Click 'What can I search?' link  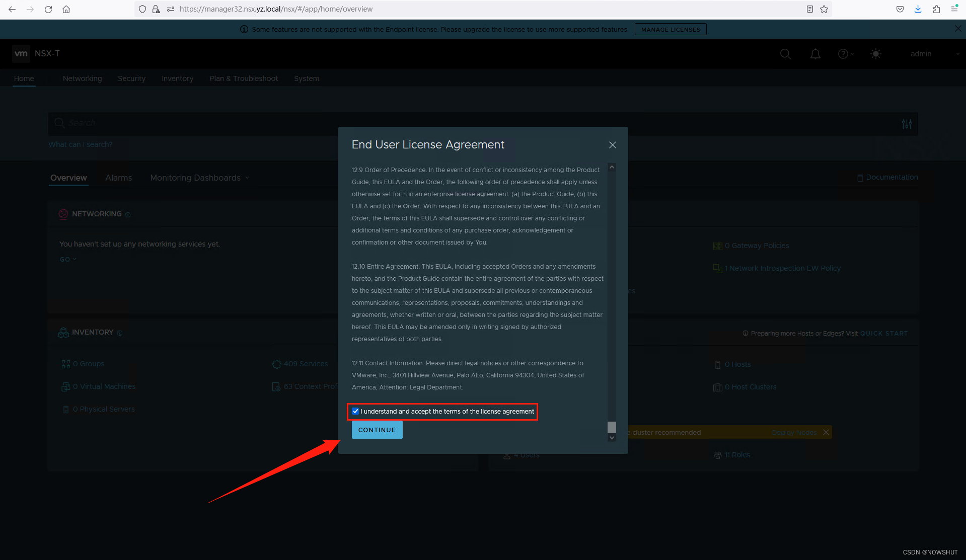81,144
